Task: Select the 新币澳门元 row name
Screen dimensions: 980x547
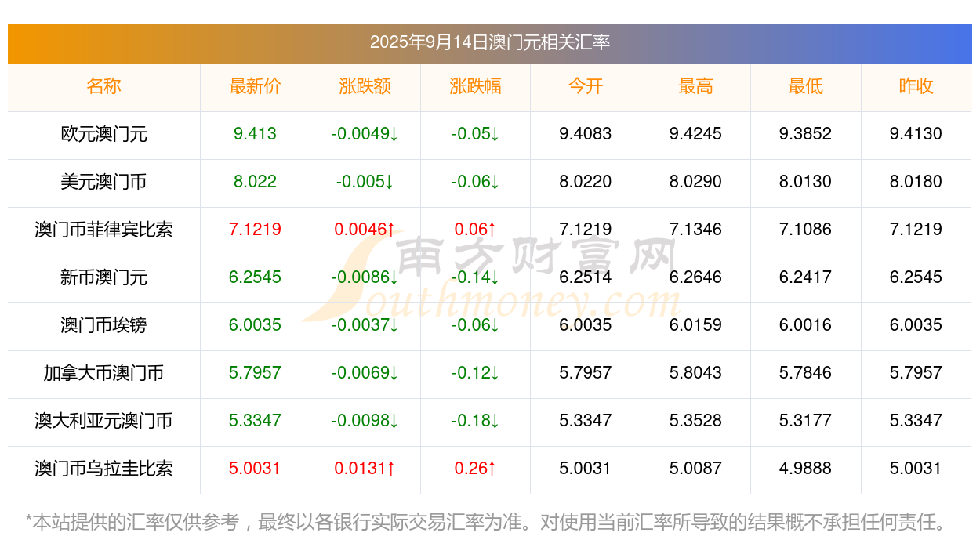Action: 103,277
